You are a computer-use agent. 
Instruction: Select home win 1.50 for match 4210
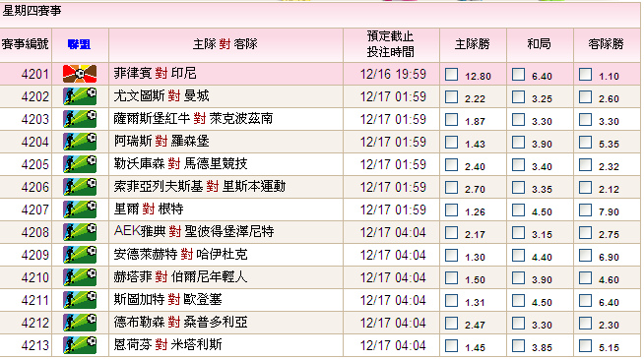coord(451,277)
